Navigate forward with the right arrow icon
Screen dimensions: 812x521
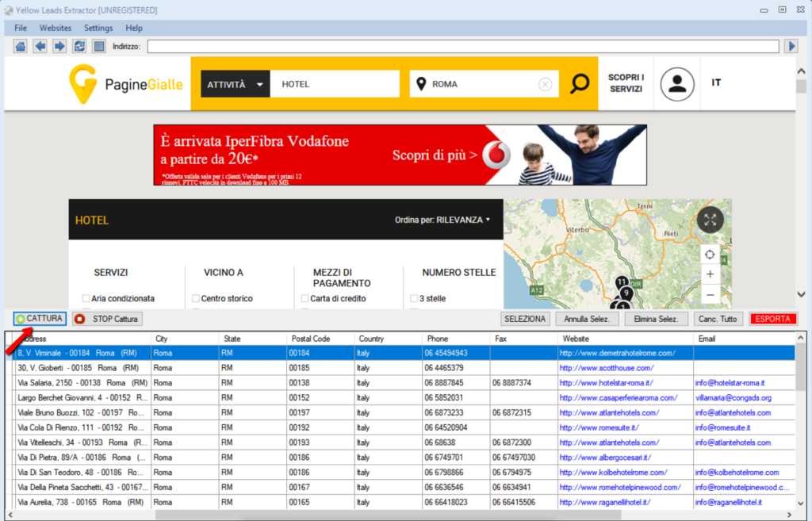tap(59, 47)
